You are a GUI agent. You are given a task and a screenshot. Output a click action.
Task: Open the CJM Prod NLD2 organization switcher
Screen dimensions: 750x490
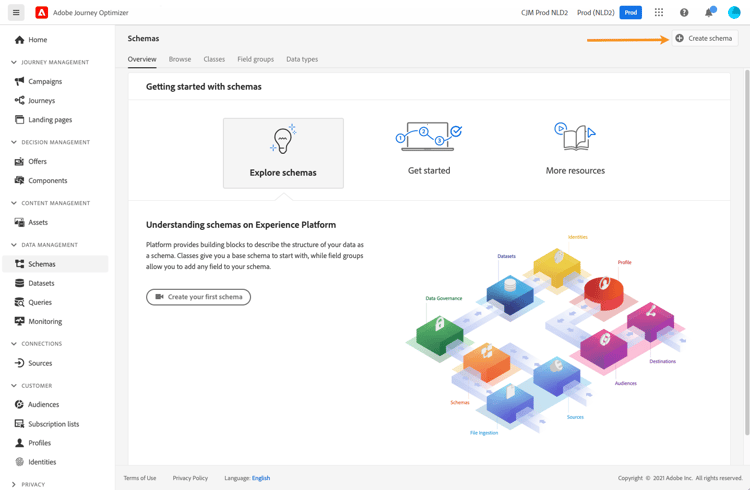(544, 12)
